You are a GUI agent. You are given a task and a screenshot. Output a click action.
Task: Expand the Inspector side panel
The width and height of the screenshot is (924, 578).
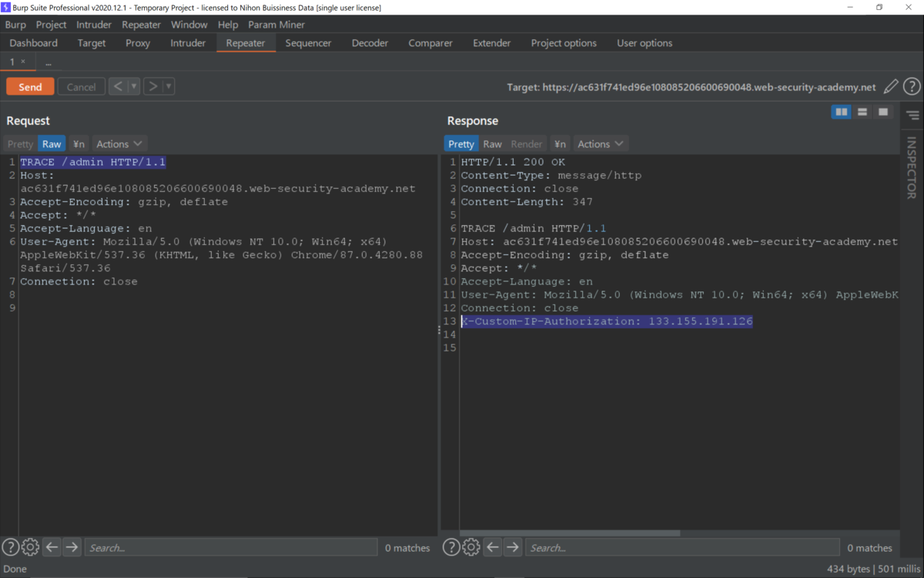[912, 168]
